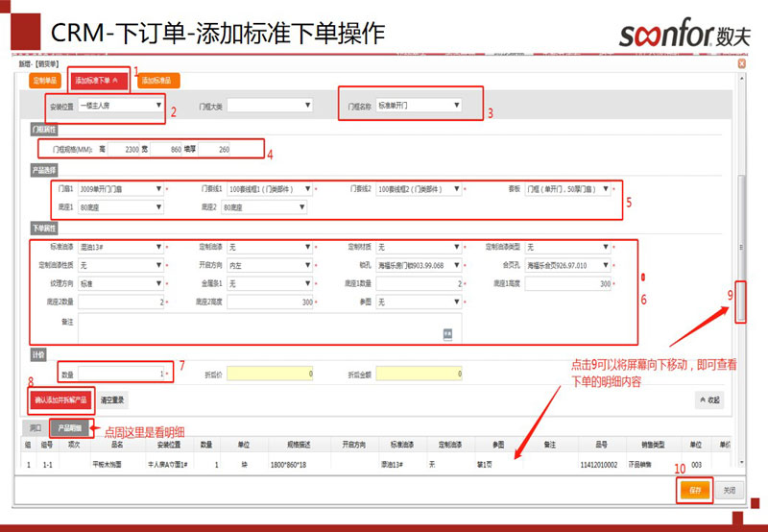
Task: Open the 门框名称 dropdown
Action: (x=419, y=106)
